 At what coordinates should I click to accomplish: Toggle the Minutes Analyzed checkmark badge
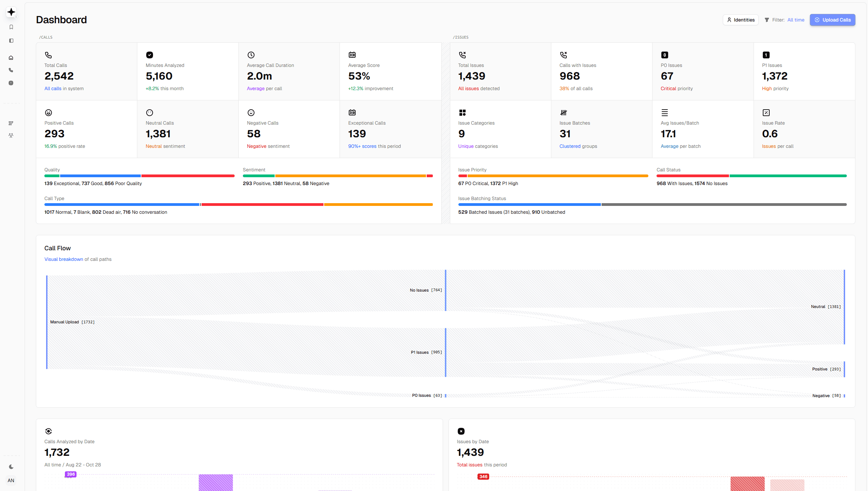150,55
